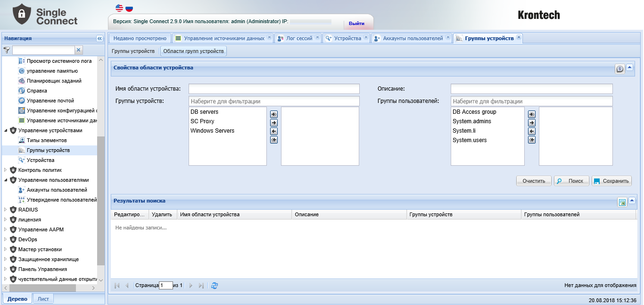Screen dimensions: 644x305
Task: Open управление памятью item
Action: point(52,71)
